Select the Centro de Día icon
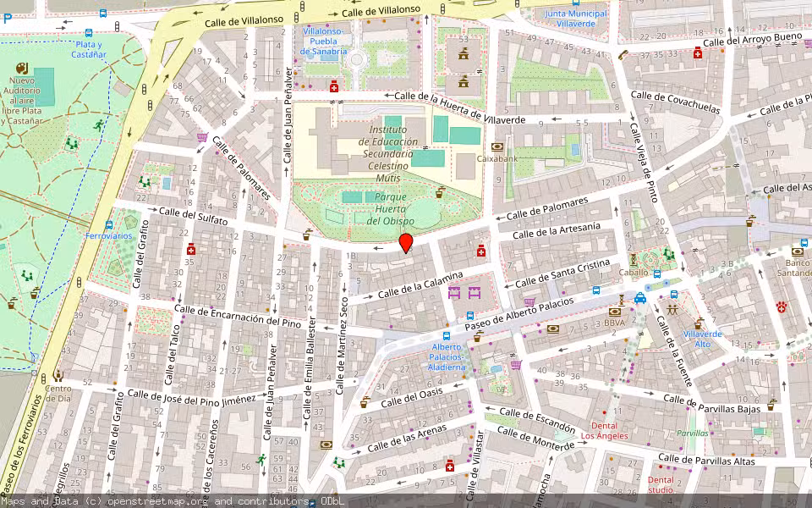 click(58, 376)
